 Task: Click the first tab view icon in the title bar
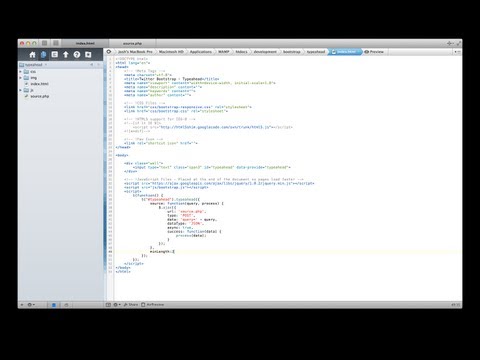click(44, 43)
